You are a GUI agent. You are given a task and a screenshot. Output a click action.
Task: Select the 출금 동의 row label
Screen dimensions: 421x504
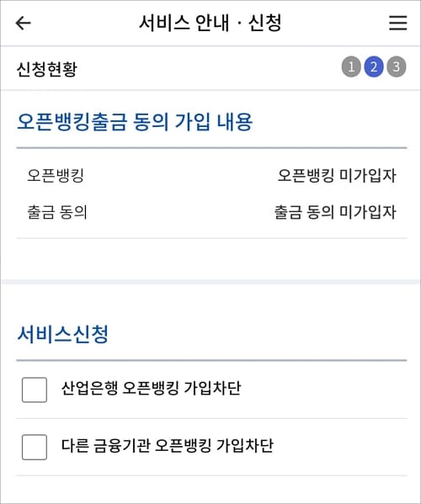click(57, 213)
